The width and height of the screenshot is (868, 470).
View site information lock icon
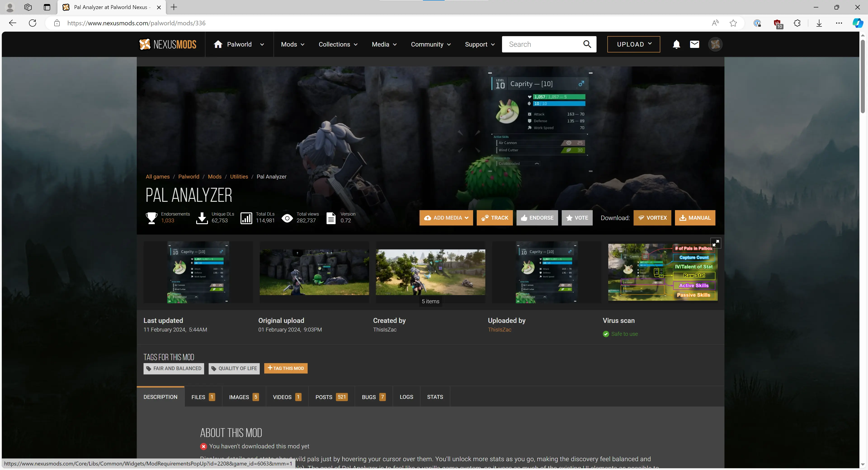pyautogui.click(x=57, y=23)
